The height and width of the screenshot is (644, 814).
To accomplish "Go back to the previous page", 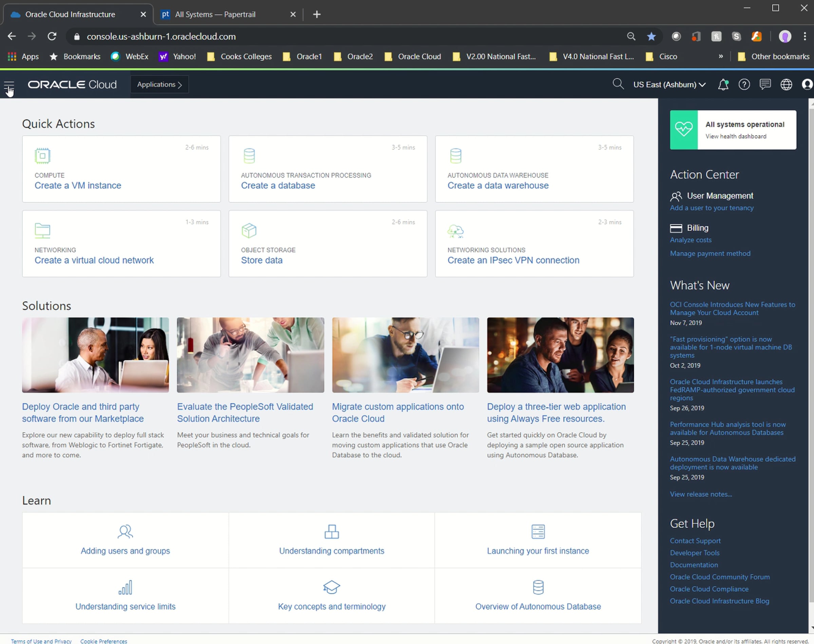I will (12, 37).
